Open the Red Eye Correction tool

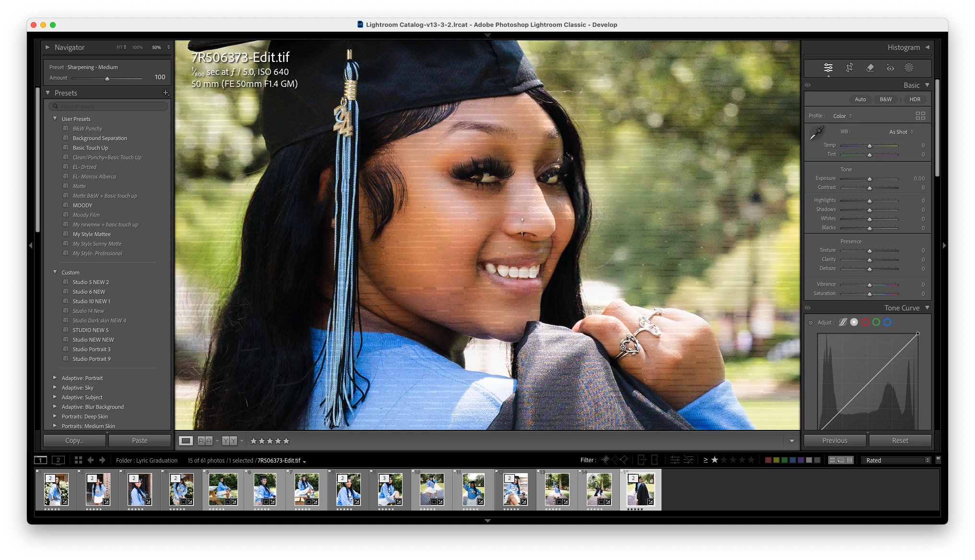[x=890, y=68]
